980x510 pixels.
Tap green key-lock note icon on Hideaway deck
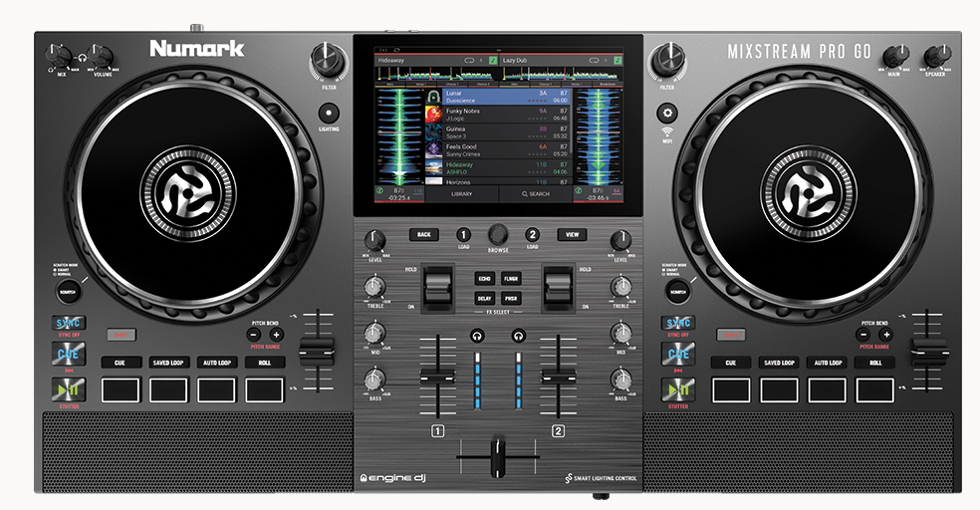point(493,61)
